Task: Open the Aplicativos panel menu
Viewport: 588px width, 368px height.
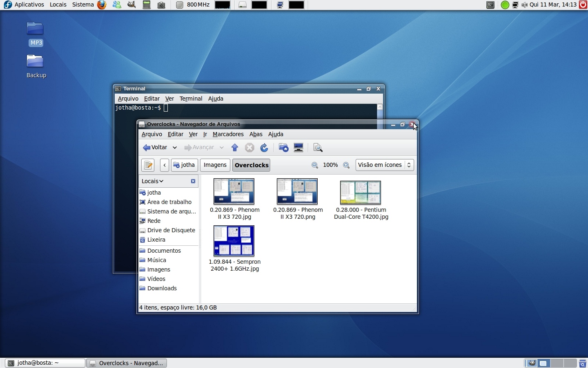Action: (x=29, y=5)
